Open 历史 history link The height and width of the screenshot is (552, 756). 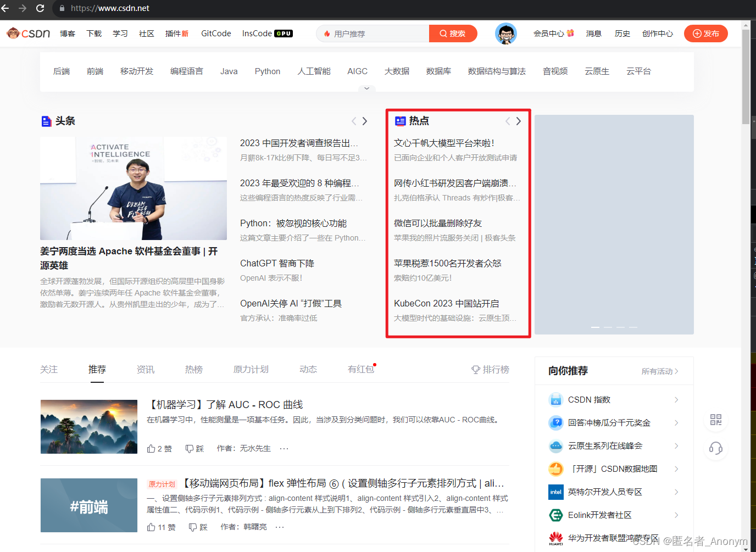coord(622,34)
